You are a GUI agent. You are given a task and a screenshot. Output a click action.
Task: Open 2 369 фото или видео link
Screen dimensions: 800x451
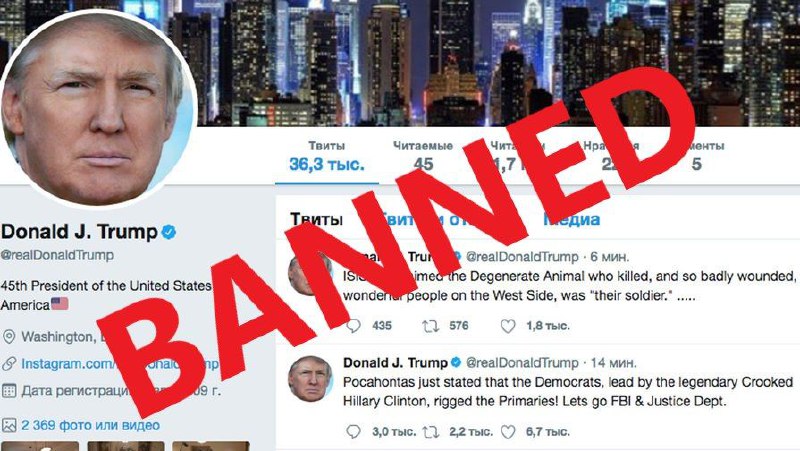pyautogui.click(x=90, y=425)
